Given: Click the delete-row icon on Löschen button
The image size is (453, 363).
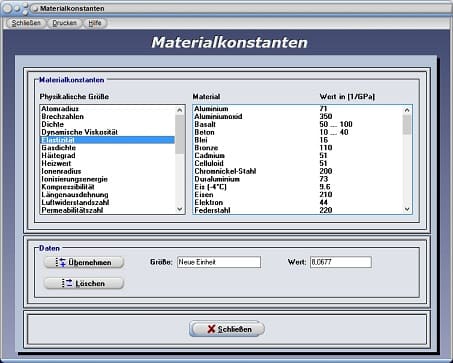Looking at the screenshot, I should [x=67, y=283].
